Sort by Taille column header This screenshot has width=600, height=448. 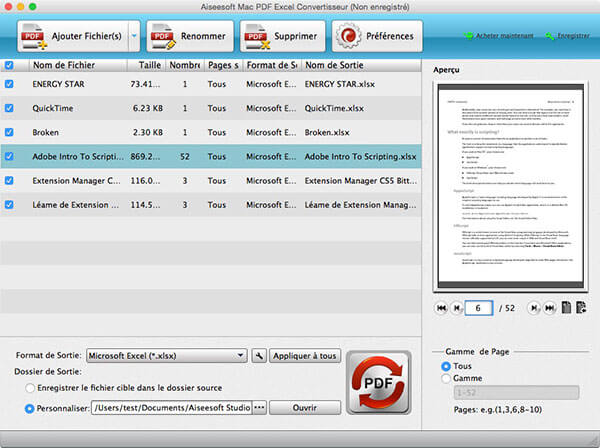click(x=146, y=65)
